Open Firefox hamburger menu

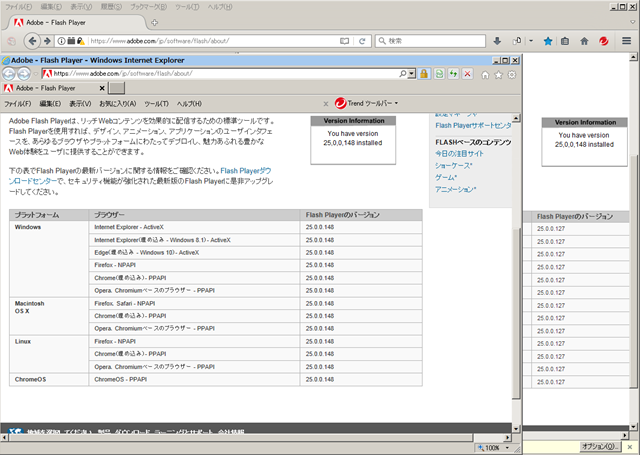(627, 41)
